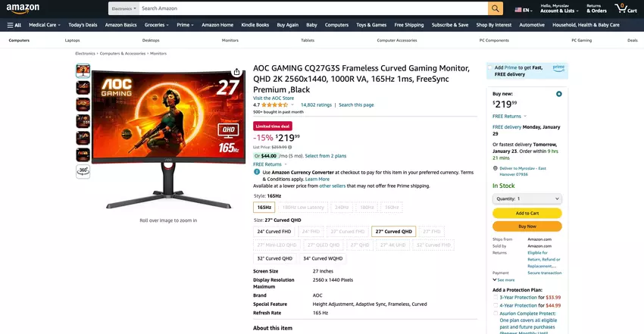Click into the Search Amazon field
644x334 pixels.
click(314, 8)
